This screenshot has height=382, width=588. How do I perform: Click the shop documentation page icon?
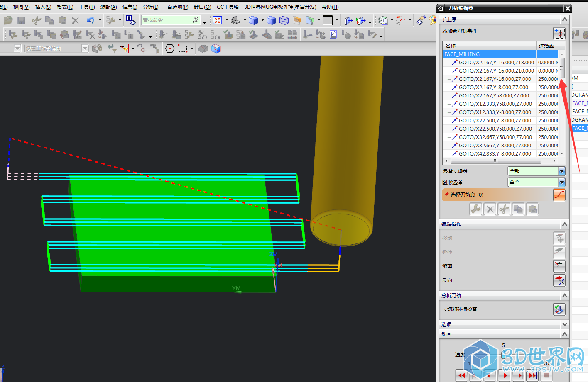333,34
